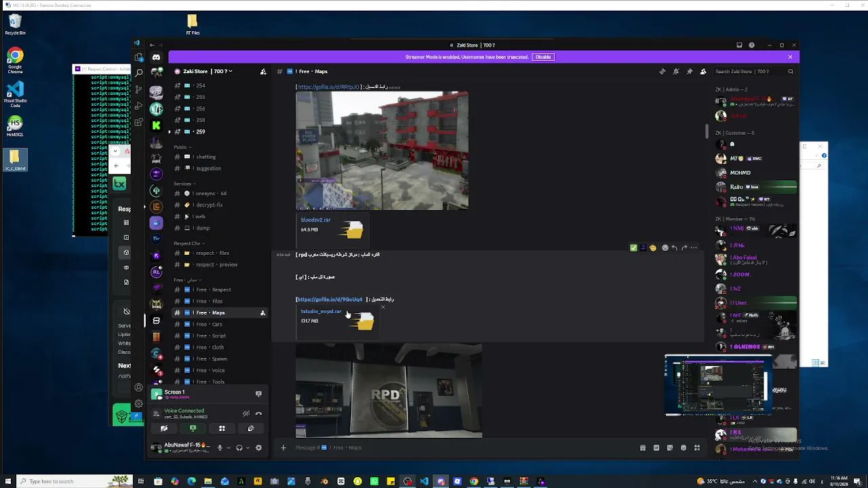Screen dimensions: 868x488
Task: Stop streaming Screen 1
Action: click(x=258, y=393)
